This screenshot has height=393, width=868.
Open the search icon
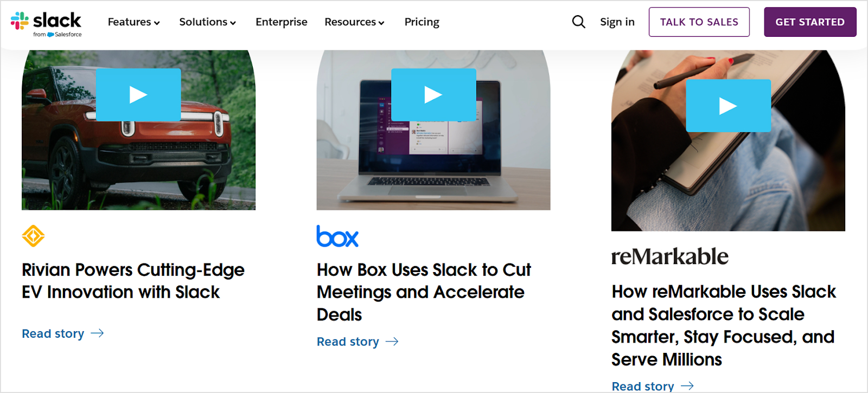[578, 22]
